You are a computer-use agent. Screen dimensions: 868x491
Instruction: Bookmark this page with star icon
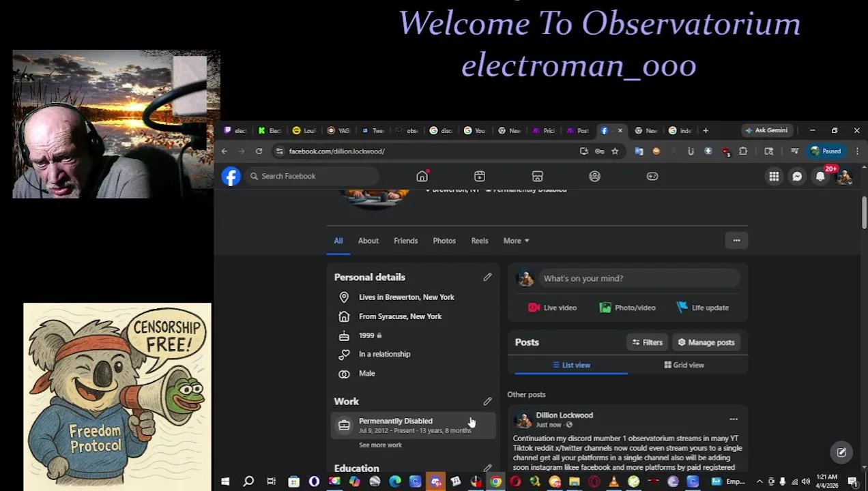(x=615, y=151)
